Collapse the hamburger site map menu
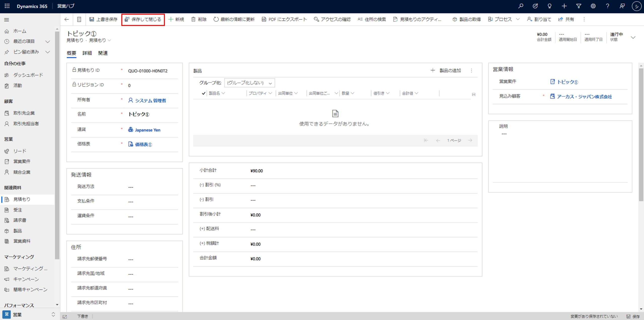The width and height of the screenshot is (644, 320). pos(7,20)
